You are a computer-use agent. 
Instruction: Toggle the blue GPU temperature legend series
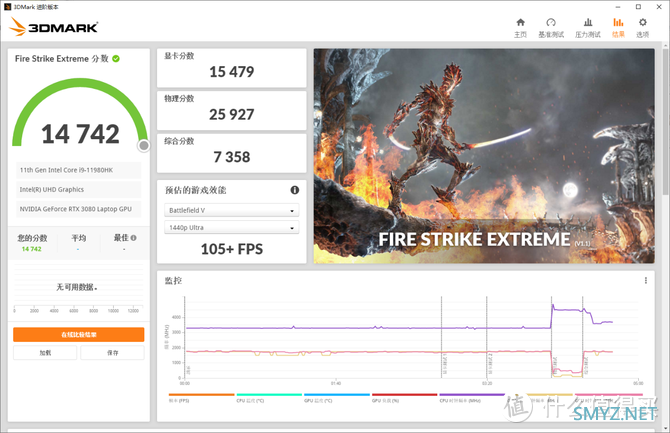(337, 398)
